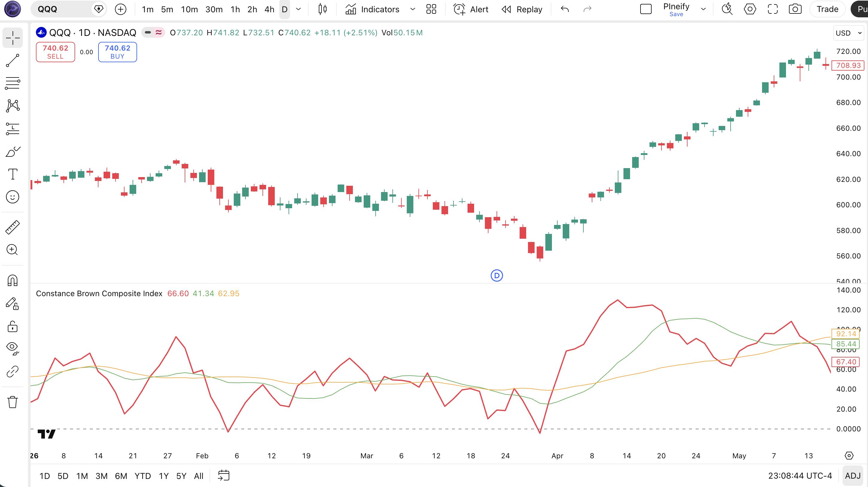
Task: Select the trend line drawing tool
Action: click(13, 61)
